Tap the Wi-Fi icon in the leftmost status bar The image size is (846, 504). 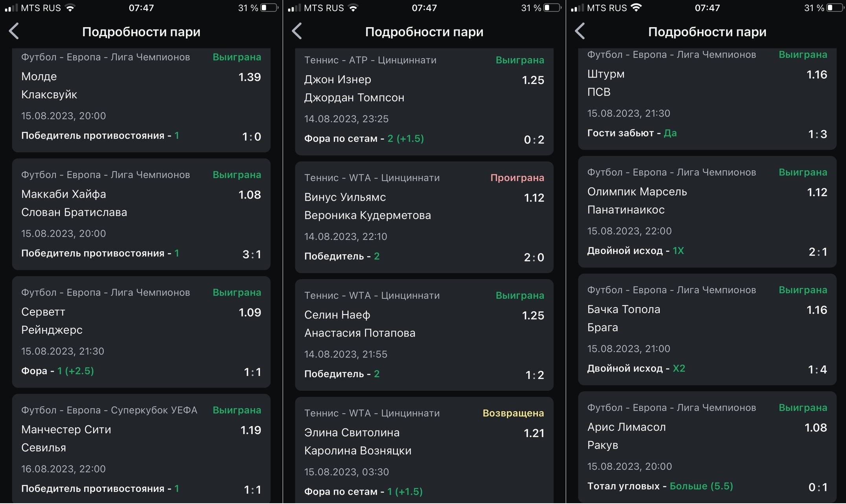click(70, 8)
